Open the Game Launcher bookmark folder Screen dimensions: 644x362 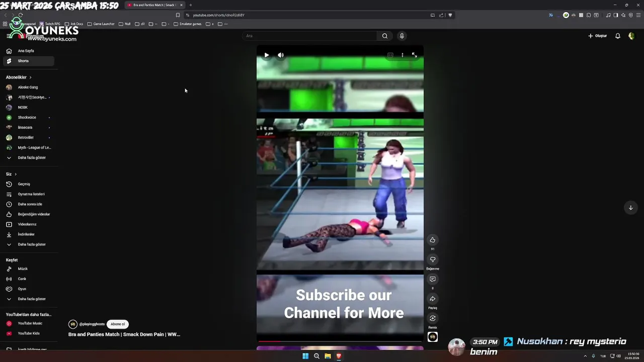pyautogui.click(x=101, y=24)
